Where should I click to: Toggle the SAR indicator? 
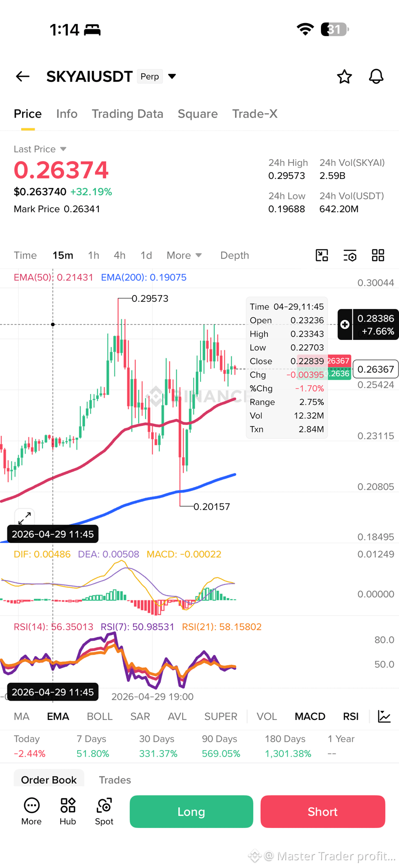point(140,717)
